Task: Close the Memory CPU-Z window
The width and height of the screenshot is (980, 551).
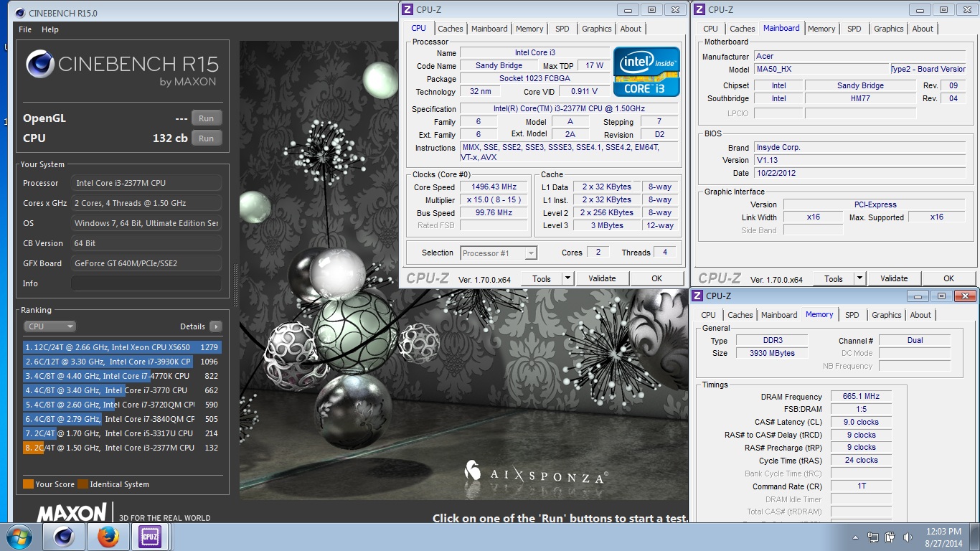Action: click(964, 296)
